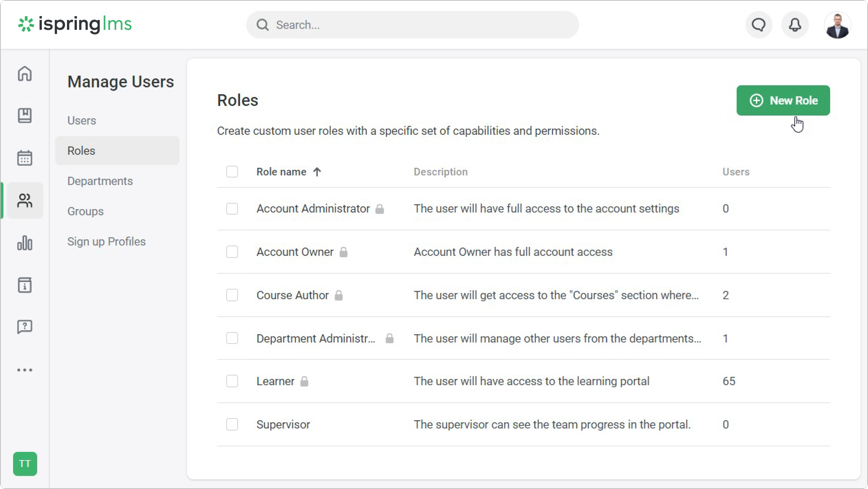
Task: Click the New Role button
Action: pos(783,100)
